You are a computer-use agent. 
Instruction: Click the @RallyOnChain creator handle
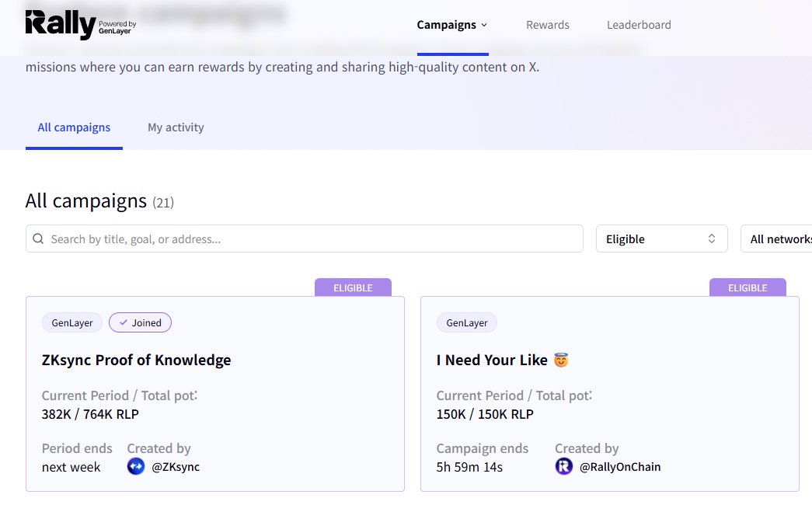tap(620, 467)
